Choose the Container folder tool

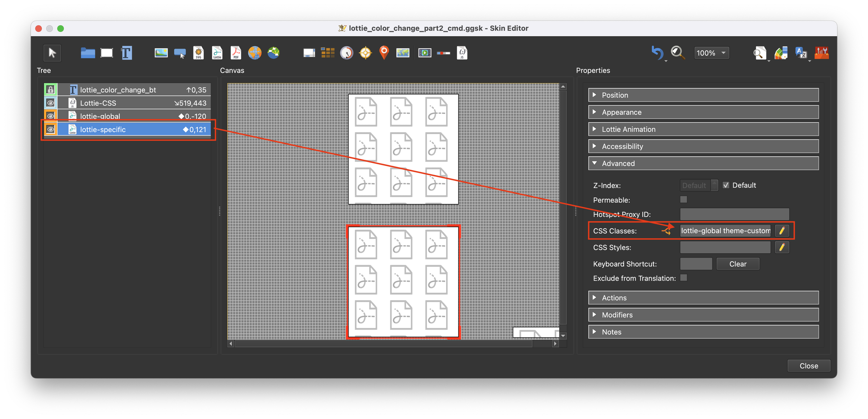[87, 53]
